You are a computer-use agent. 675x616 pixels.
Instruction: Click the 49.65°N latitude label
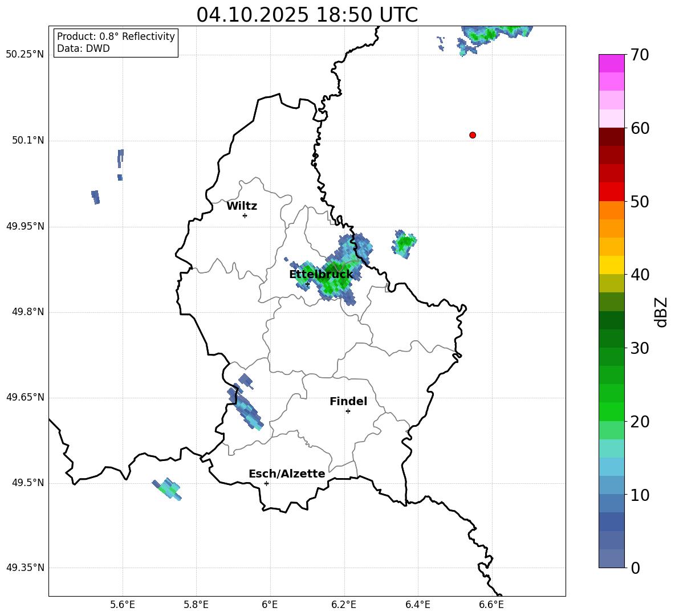tap(25, 397)
